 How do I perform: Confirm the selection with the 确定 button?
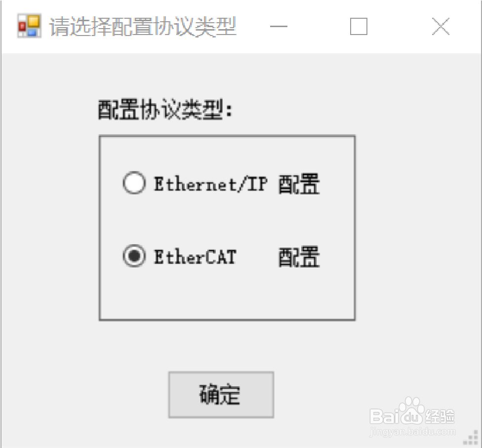click(x=221, y=395)
